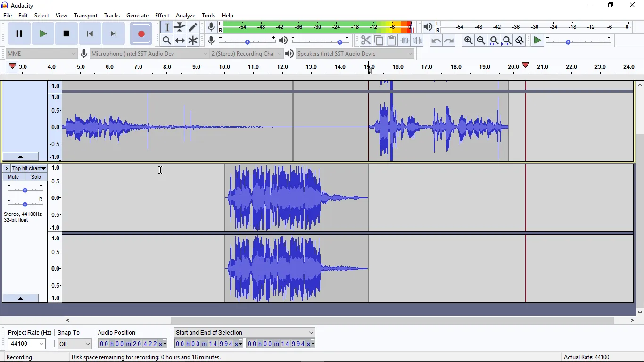Select the Multi-tool

point(193,41)
